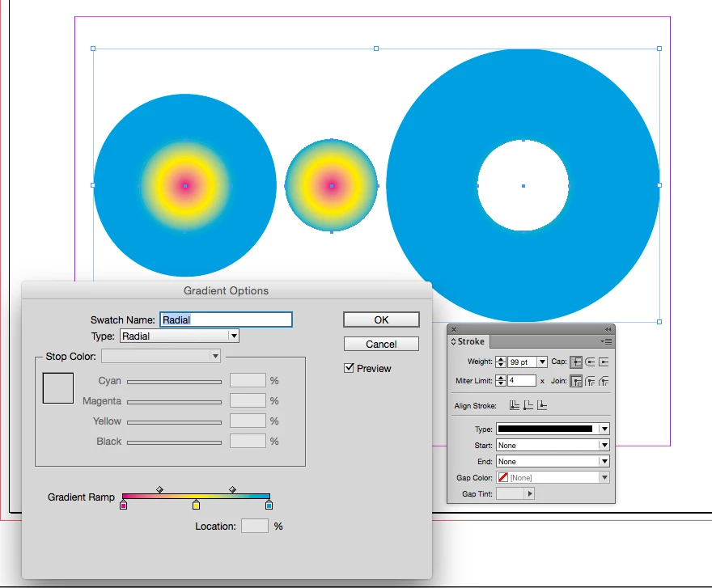Align stroke to center icon
The image size is (712, 588).
[x=515, y=405]
